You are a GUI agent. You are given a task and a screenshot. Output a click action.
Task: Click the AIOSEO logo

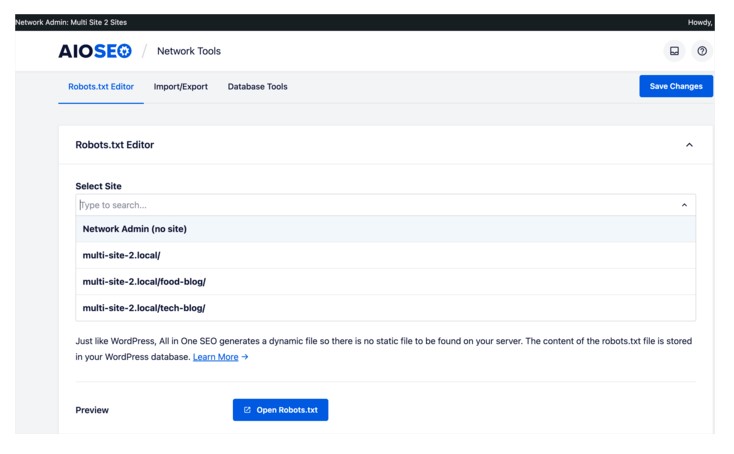click(x=95, y=51)
